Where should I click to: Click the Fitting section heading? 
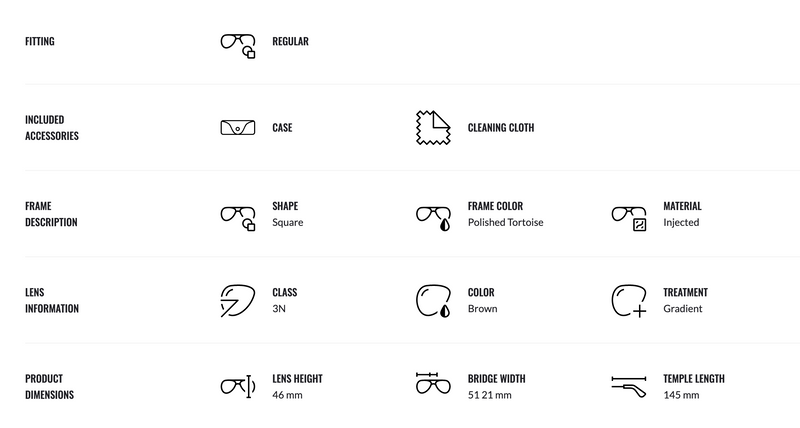click(x=40, y=42)
